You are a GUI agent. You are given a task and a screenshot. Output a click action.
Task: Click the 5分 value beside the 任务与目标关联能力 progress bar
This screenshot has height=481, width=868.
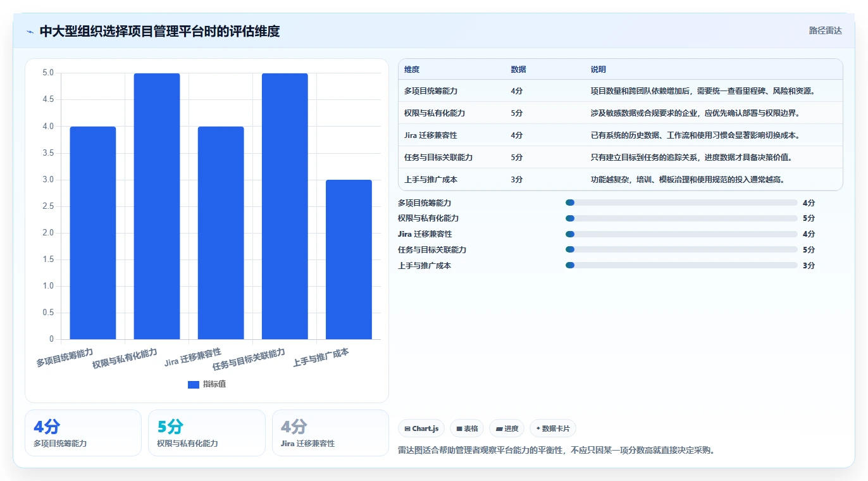tap(809, 250)
